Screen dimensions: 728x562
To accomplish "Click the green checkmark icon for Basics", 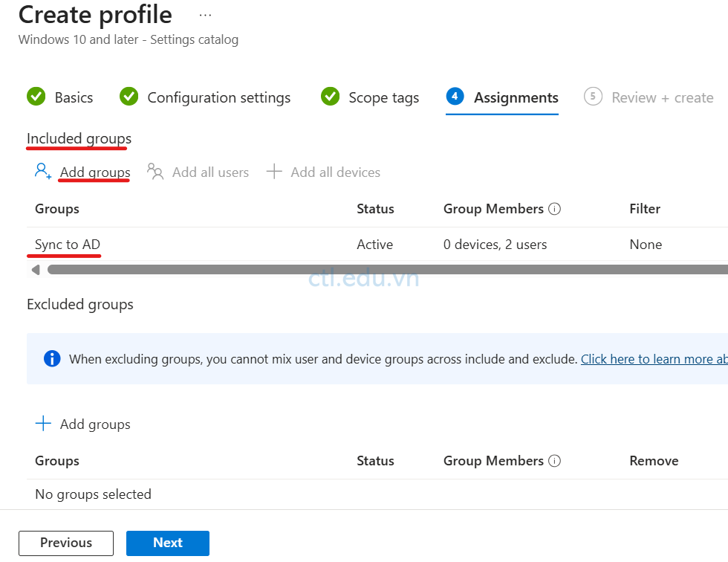I will [36, 97].
